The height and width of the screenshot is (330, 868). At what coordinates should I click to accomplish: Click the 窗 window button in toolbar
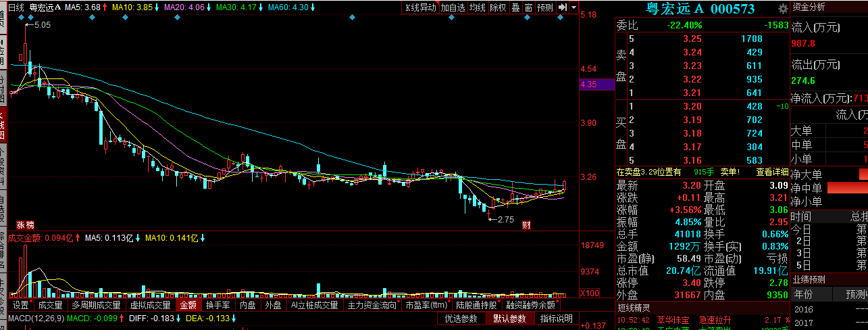(x=528, y=7)
